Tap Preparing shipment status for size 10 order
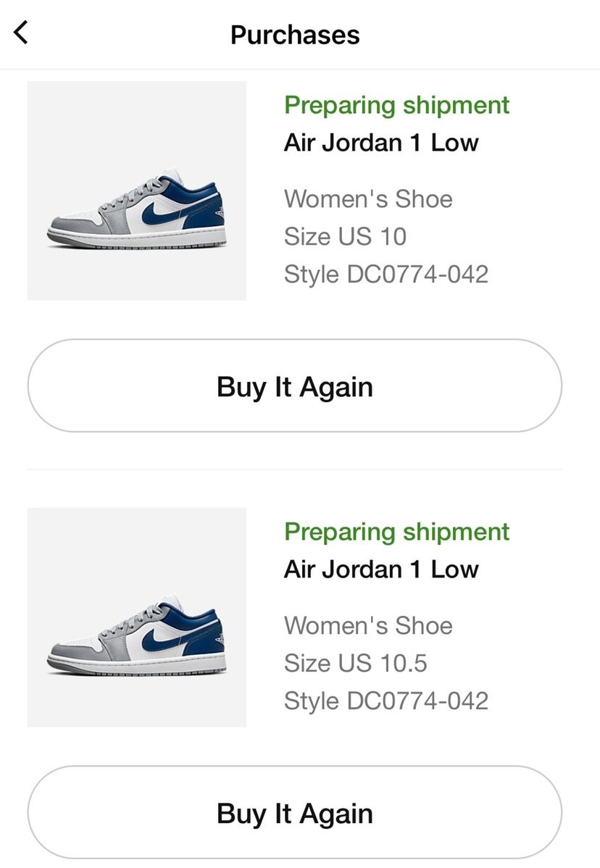The height and width of the screenshot is (868, 600). pyautogui.click(x=396, y=105)
